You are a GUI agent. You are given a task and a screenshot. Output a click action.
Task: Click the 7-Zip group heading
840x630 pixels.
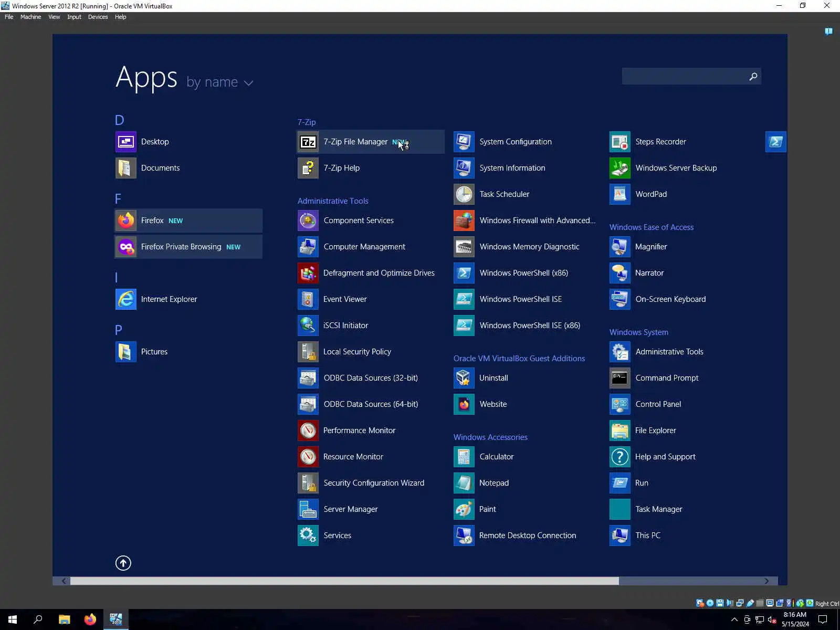[x=307, y=122]
